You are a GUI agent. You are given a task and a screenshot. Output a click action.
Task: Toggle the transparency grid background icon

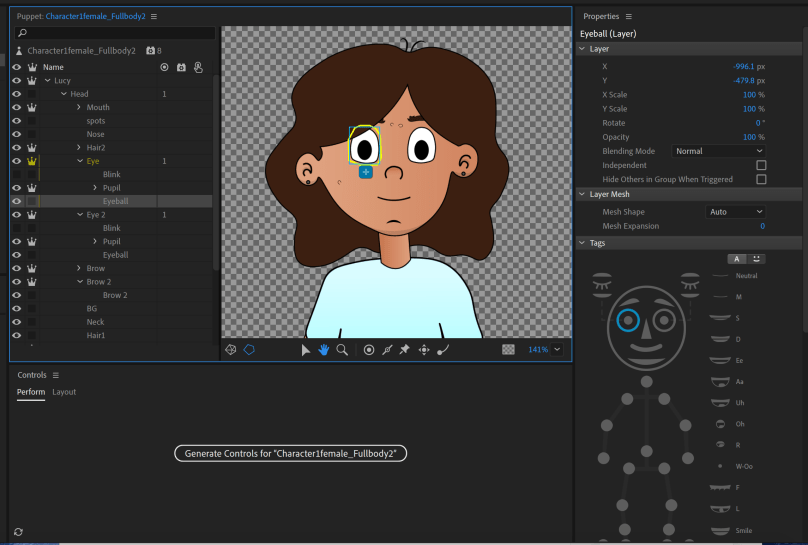(x=508, y=350)
